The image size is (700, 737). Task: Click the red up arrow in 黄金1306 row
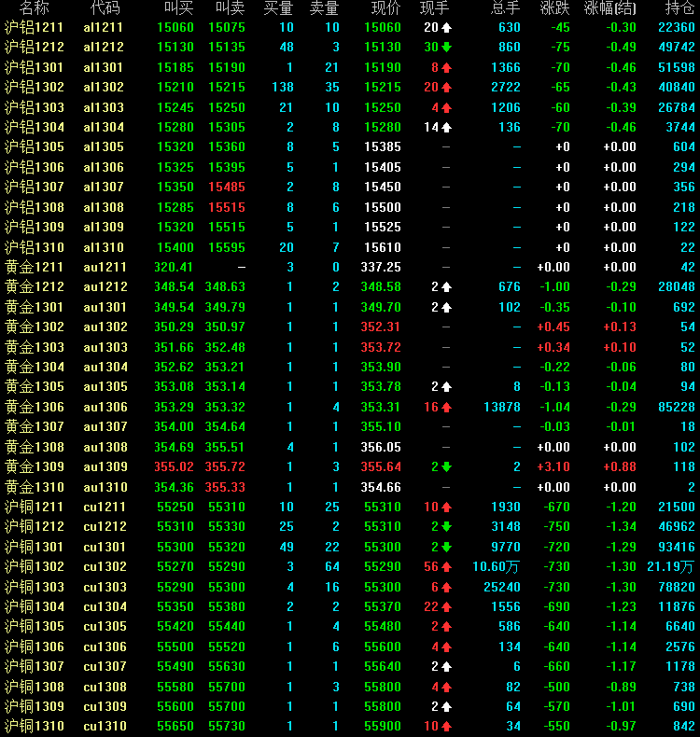(446, 407)
